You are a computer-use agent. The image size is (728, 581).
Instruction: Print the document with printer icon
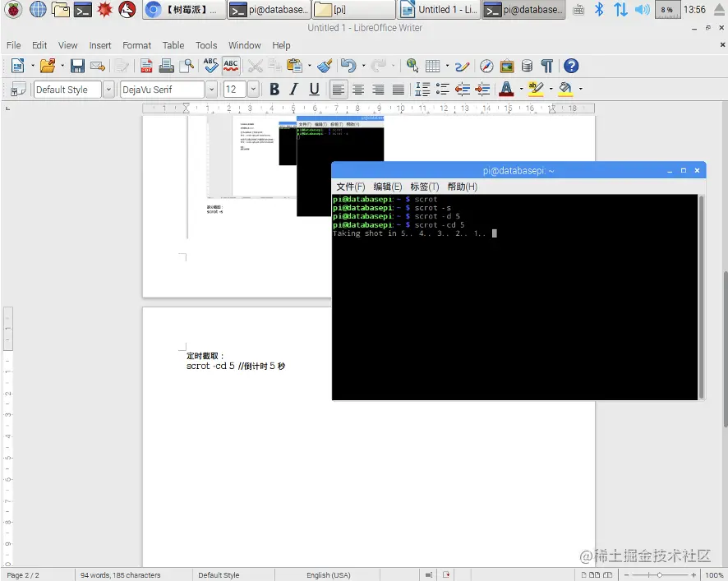coord(166,66)
